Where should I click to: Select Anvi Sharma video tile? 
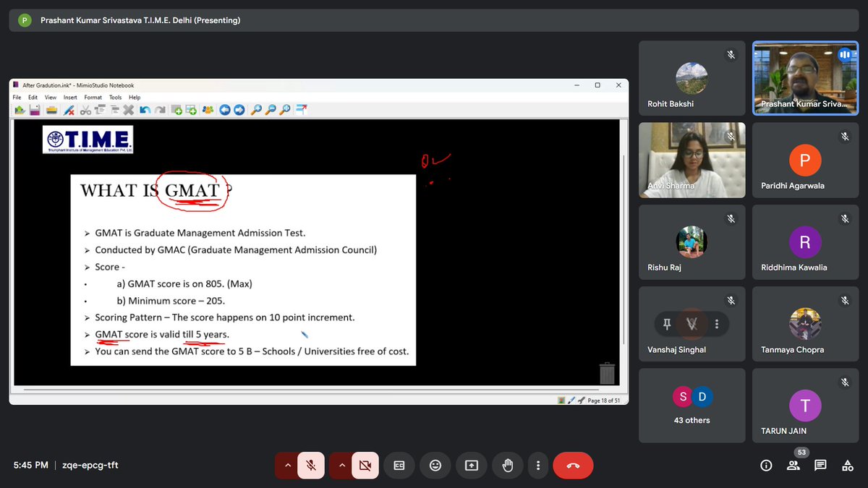(692, 160)
